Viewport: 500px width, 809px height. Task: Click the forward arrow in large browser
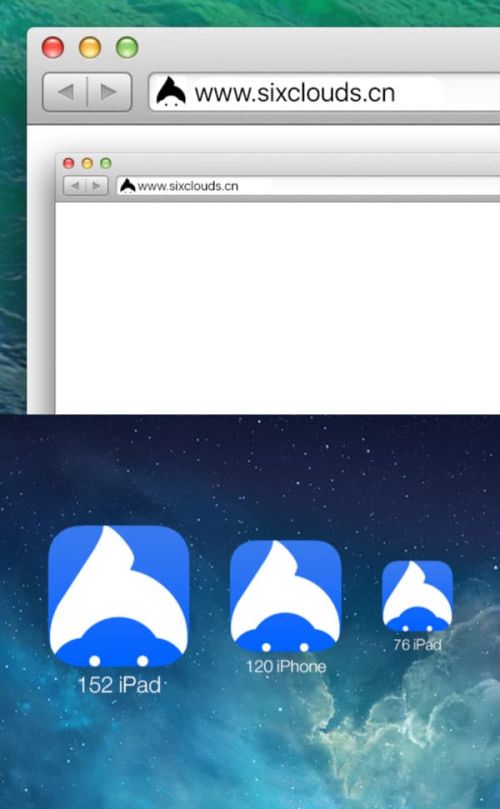(109, 92)
